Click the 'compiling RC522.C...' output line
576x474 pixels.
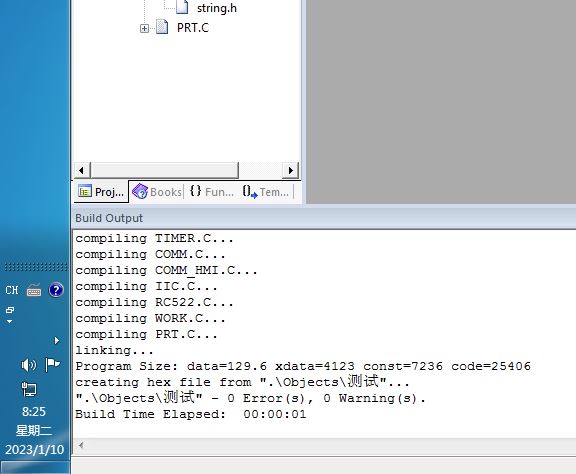click(154, 303)
